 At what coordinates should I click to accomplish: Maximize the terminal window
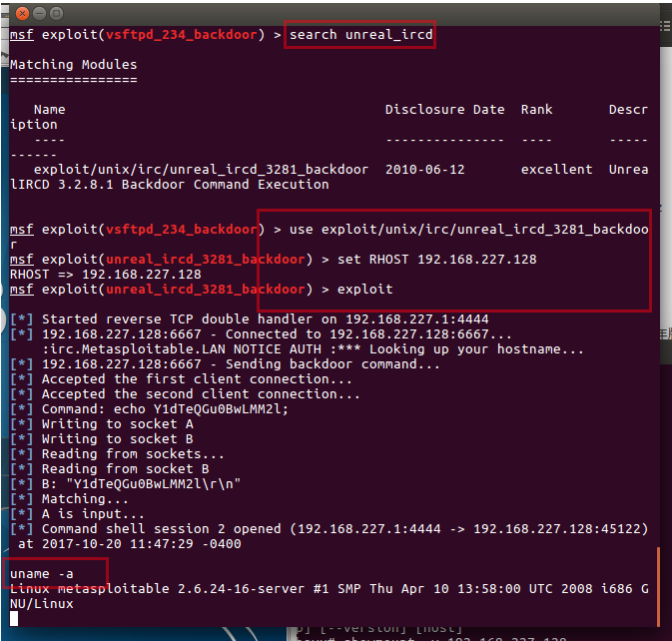point(56,14)
